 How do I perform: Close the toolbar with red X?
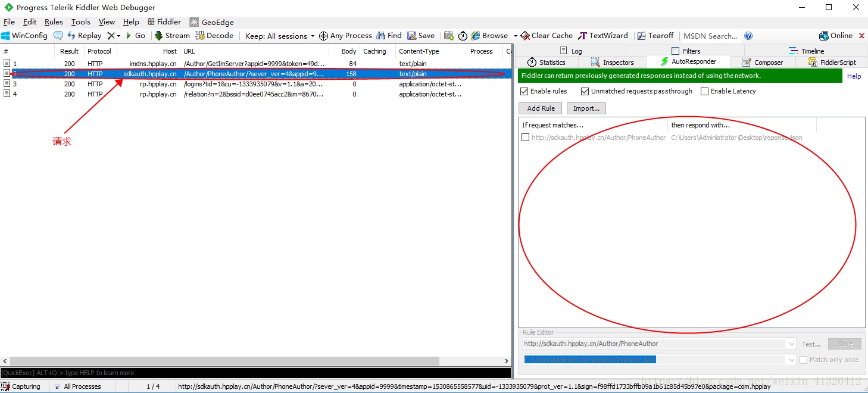click(861, 36)
